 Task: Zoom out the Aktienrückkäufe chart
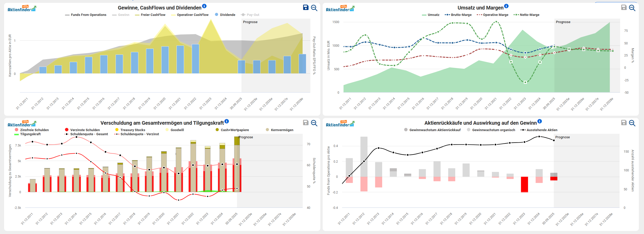tap(632, 123)
